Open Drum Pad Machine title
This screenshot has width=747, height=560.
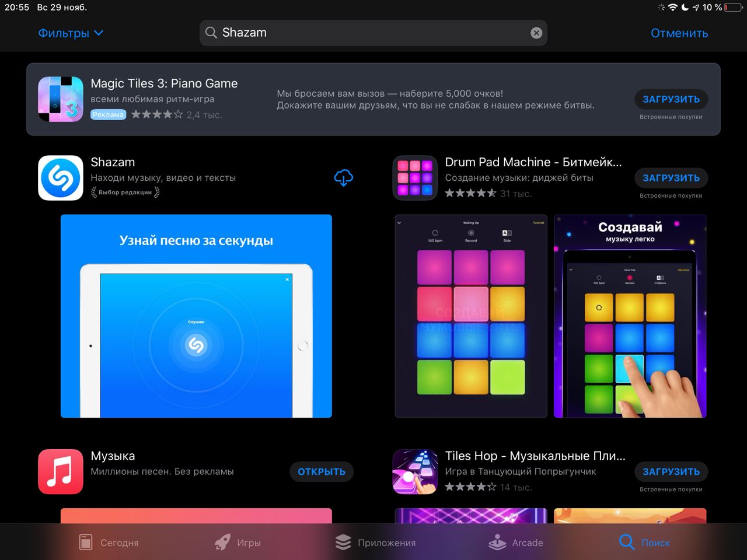[533, 162]
